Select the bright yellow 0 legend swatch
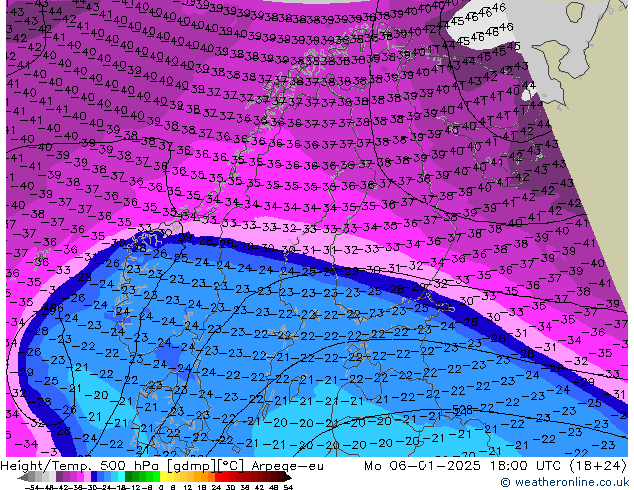 click(x=163, y=477)
